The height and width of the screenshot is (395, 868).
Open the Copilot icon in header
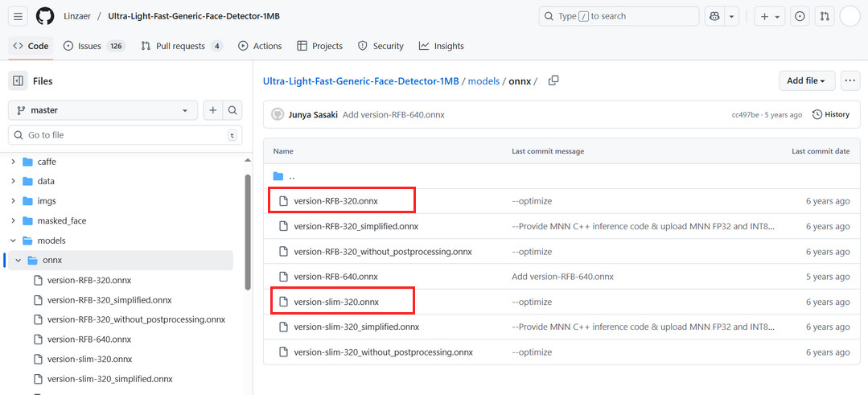coord(714,16)
